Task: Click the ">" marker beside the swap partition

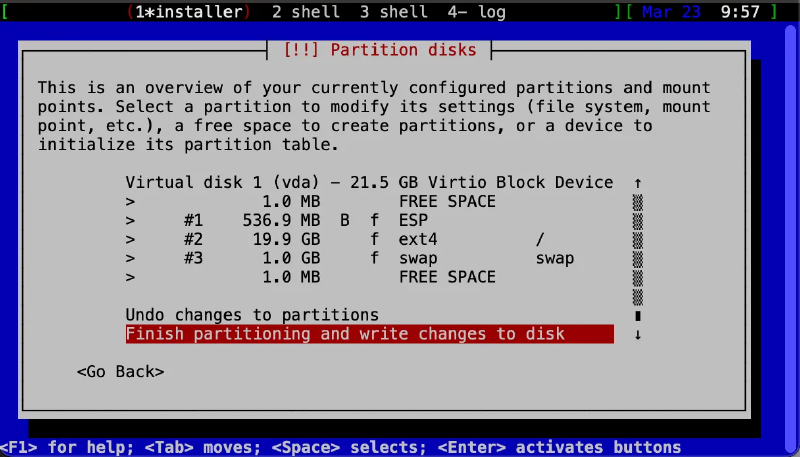Action: (130, 258)
